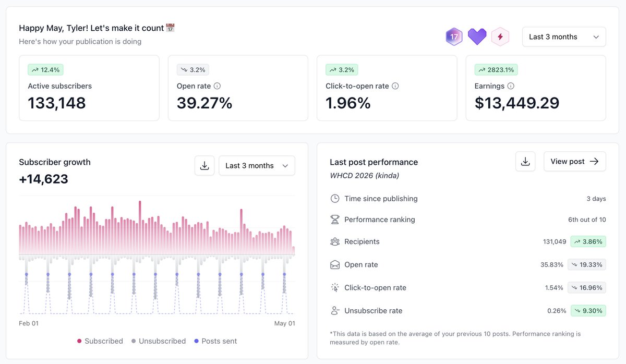
Task: Toggle the Unsubscribed legend item
Action: (x=159, y=341)
